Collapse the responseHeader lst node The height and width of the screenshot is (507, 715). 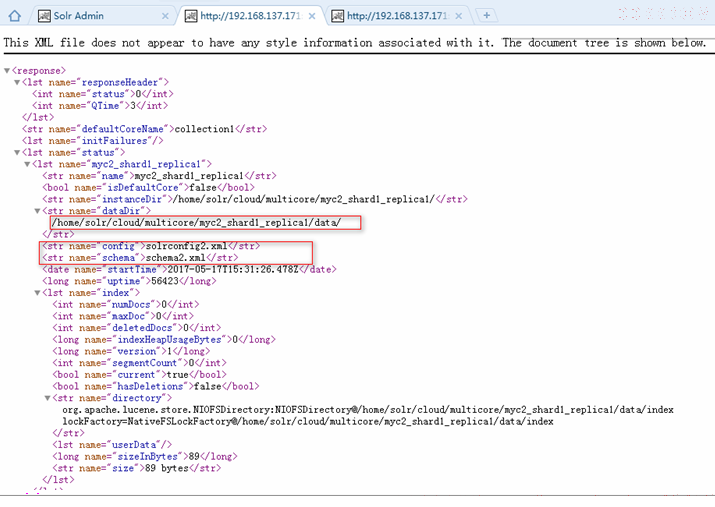pyautogui.click(x=17, y=83)
